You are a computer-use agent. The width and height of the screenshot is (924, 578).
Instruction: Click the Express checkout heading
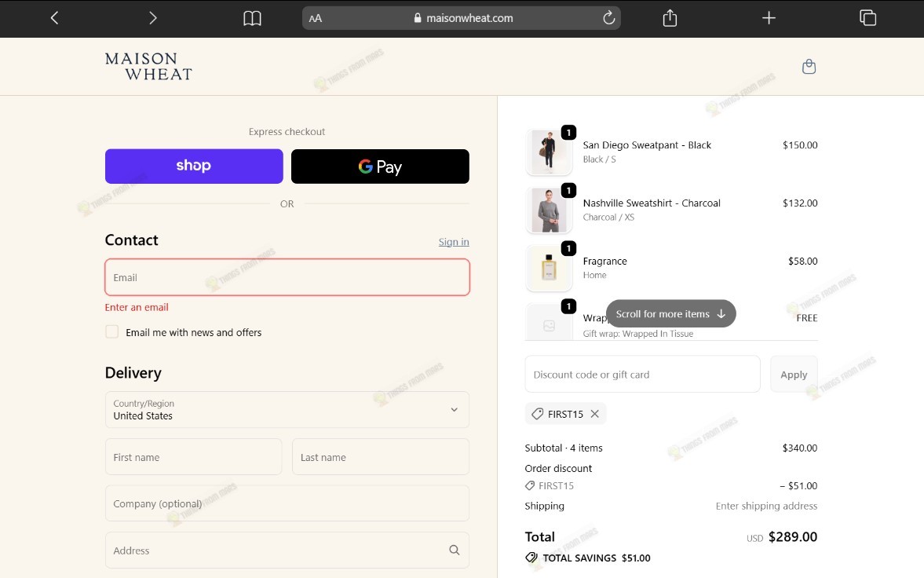click(x=287, y=131)
